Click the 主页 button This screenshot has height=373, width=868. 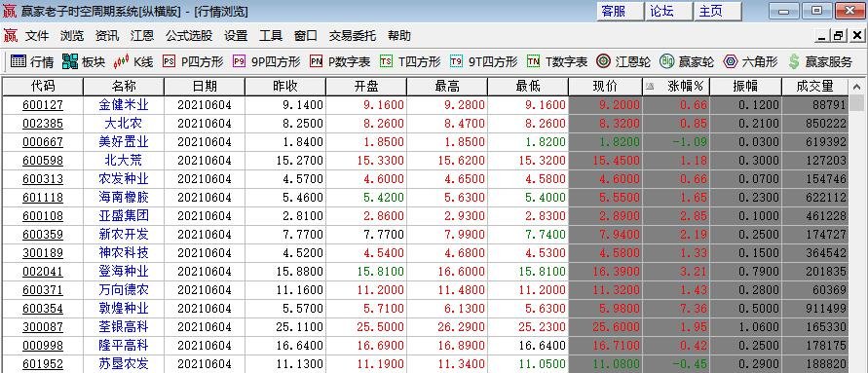point(718,11)
